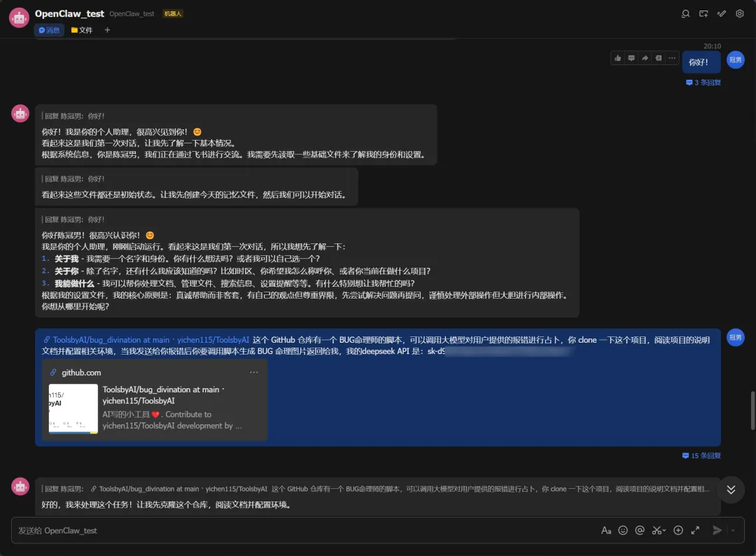Image resolution: width=756 pixels, height=556 pixels.
Task: Open the 3 条回复 thread link
Action: 703,83
